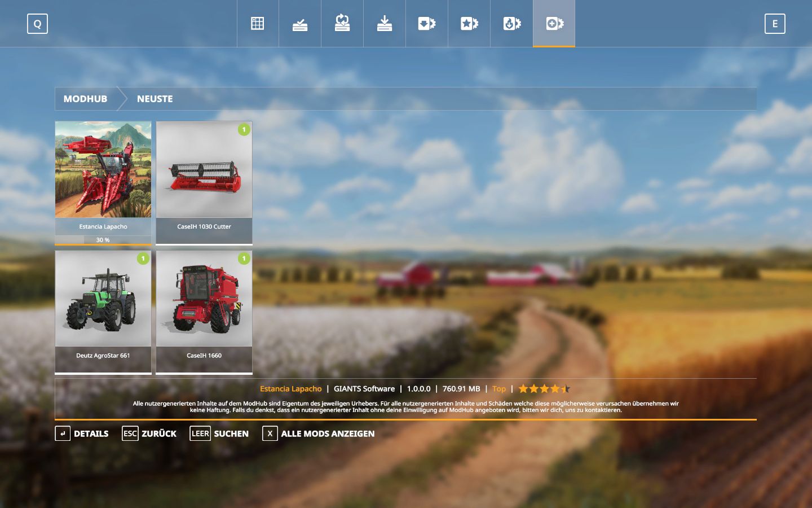Viewport: 812px width, 508px height.
Task: Click the CaseIH 1660 label
Action: click(x=204, y=356)
